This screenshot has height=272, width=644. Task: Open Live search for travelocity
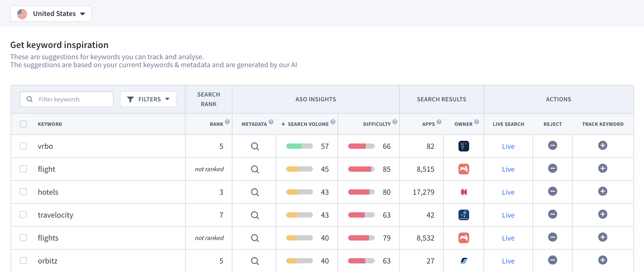(x=508, y=215)
